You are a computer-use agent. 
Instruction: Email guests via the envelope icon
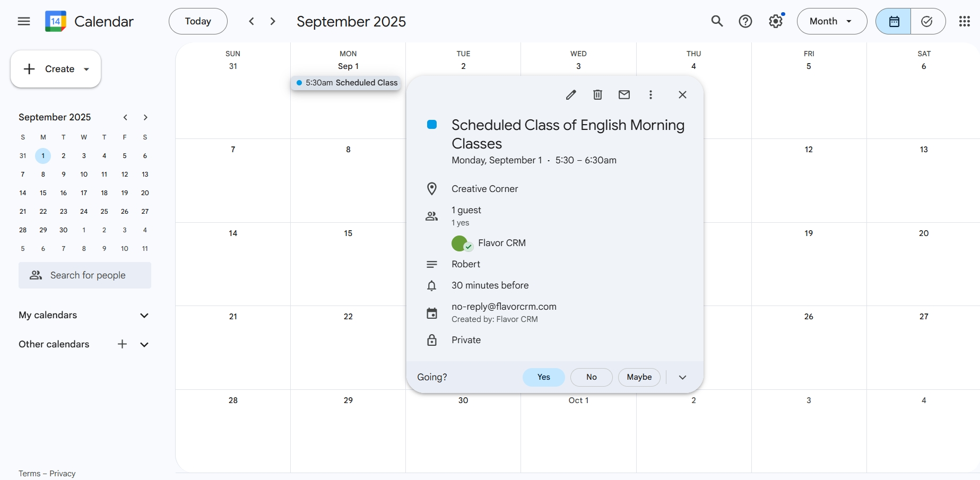(x=624, y=95)
